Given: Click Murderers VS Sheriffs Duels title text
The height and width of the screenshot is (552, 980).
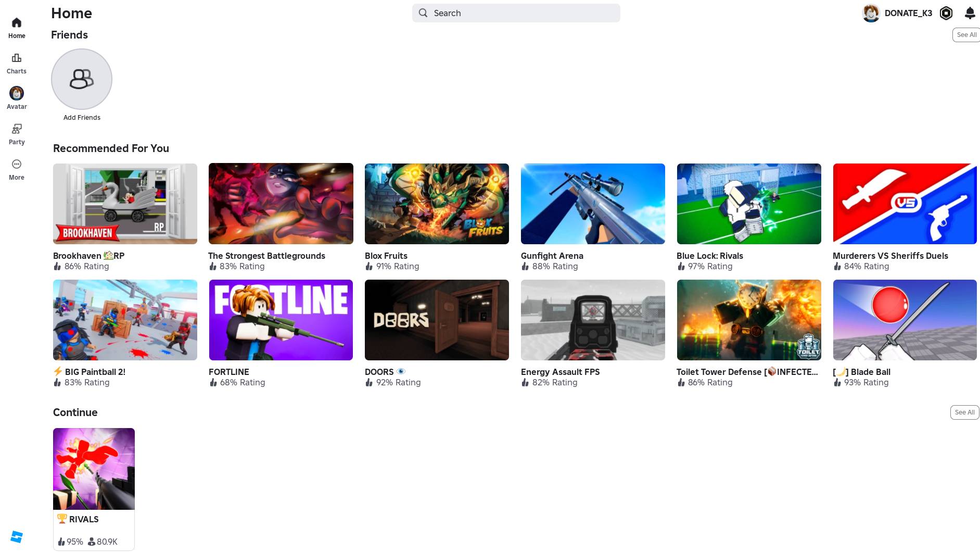Looking at the screenshot, I should pos(890,256).
